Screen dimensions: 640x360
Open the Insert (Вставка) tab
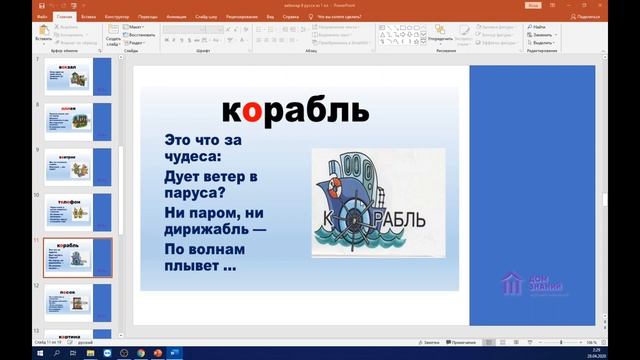point(88,17)
